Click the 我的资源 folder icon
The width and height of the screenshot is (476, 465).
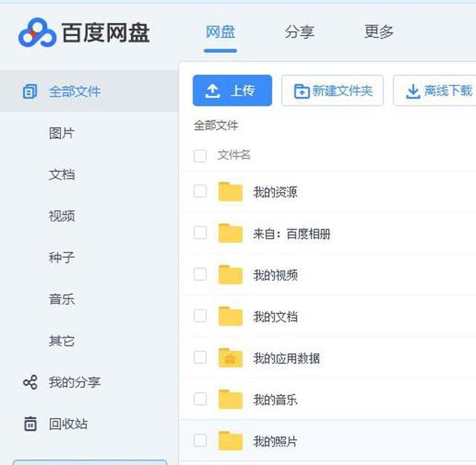(x=231, y=192)
